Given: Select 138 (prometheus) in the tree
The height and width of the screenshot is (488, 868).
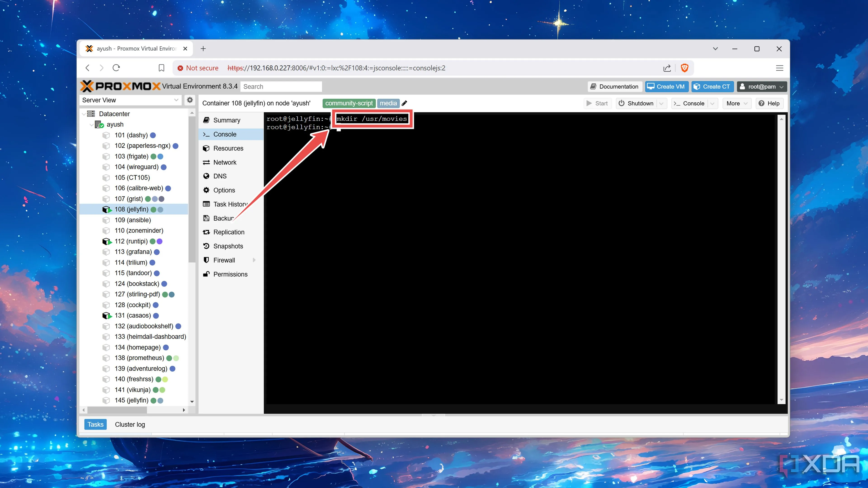Looking at the screenshot, I should (x=139, y=358).
